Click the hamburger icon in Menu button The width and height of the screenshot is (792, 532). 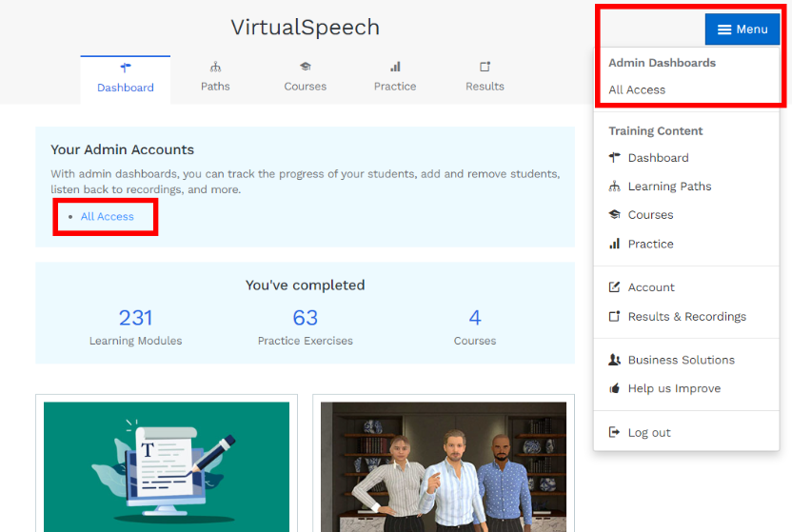(724, 30)
